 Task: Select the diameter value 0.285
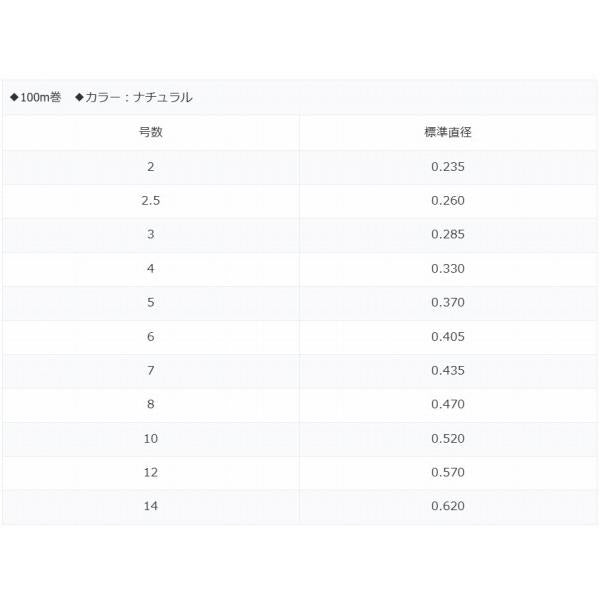448,234
